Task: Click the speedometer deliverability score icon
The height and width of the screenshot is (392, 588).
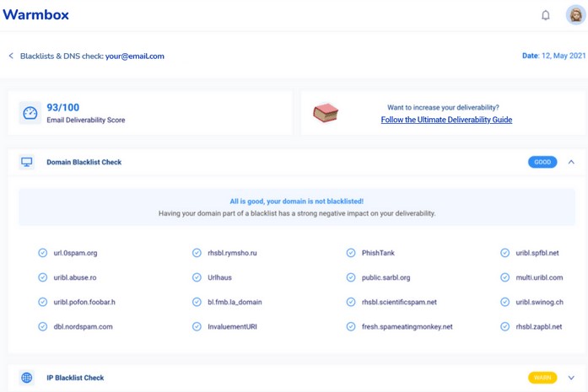Action: point(30,113)
